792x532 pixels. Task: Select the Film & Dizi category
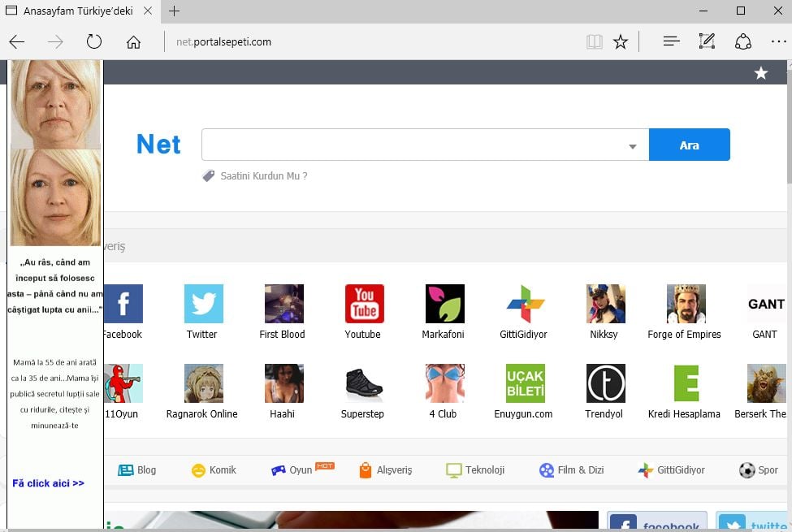point(571,469)
